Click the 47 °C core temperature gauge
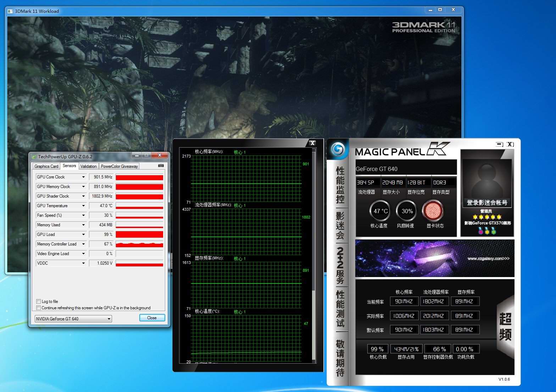556x392 pixels. coord(380,211)
